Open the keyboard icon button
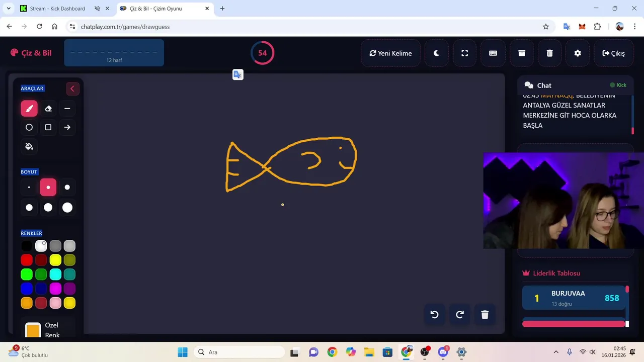The height and width of the screenshot is (362, 644). tap(493, 53)
